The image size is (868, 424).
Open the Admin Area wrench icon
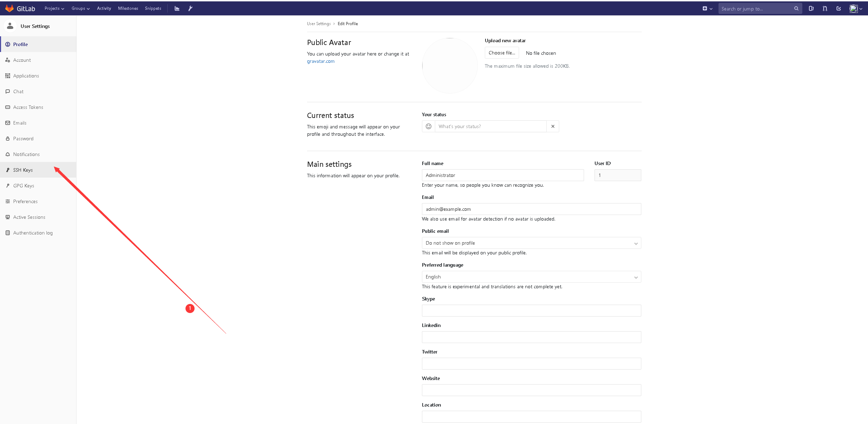pyautogui.click(x=190, y=8)
